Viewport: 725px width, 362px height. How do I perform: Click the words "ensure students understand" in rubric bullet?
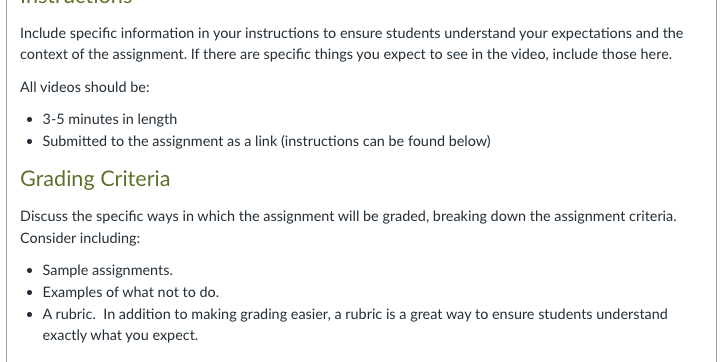(580, 314)
